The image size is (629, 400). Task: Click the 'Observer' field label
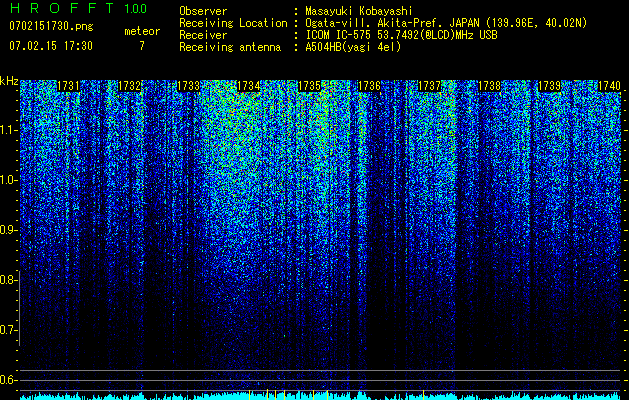pyautogui.click(x=203, y=11)
